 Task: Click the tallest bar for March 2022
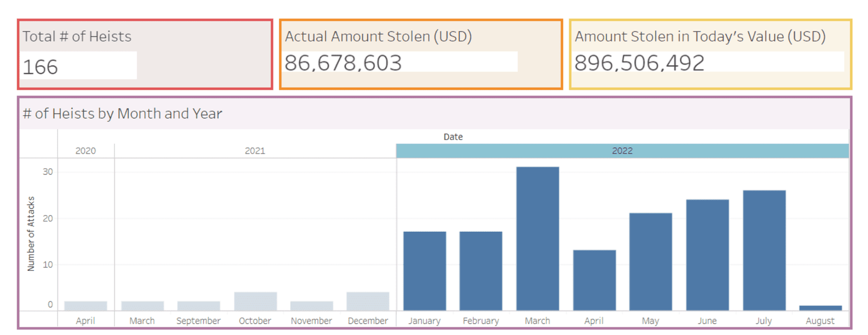point(537,239)
